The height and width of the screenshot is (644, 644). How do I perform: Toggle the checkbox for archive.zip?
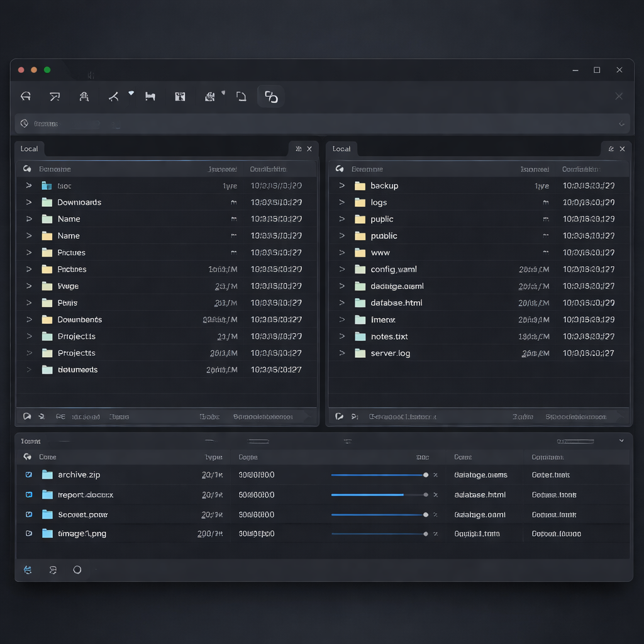(x=28, y=475)
